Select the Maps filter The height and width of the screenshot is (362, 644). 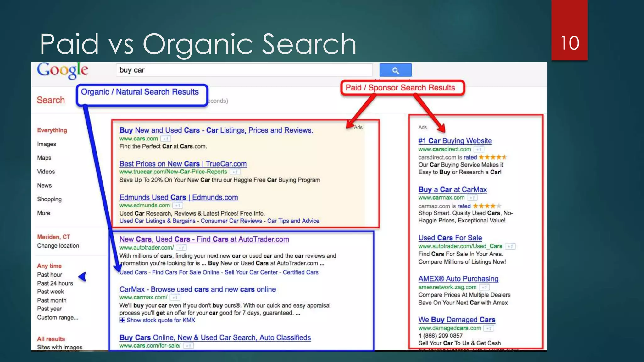44,158
